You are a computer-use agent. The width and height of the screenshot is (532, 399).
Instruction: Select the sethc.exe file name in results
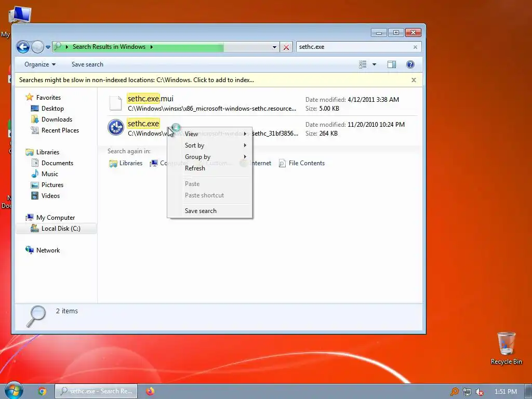143,124
